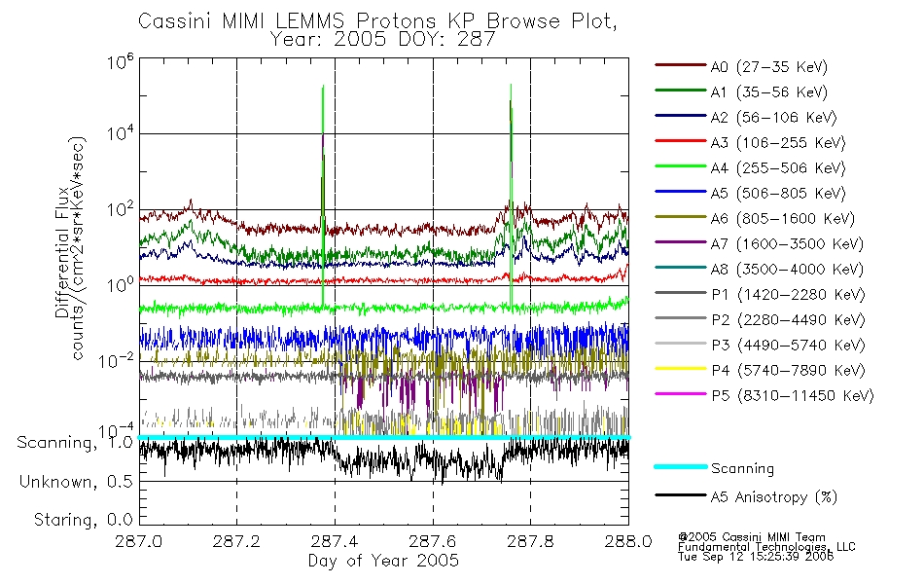
Task: Click the 'Fundamental Technologies, LLC' credit text
Action: [766, 547]
